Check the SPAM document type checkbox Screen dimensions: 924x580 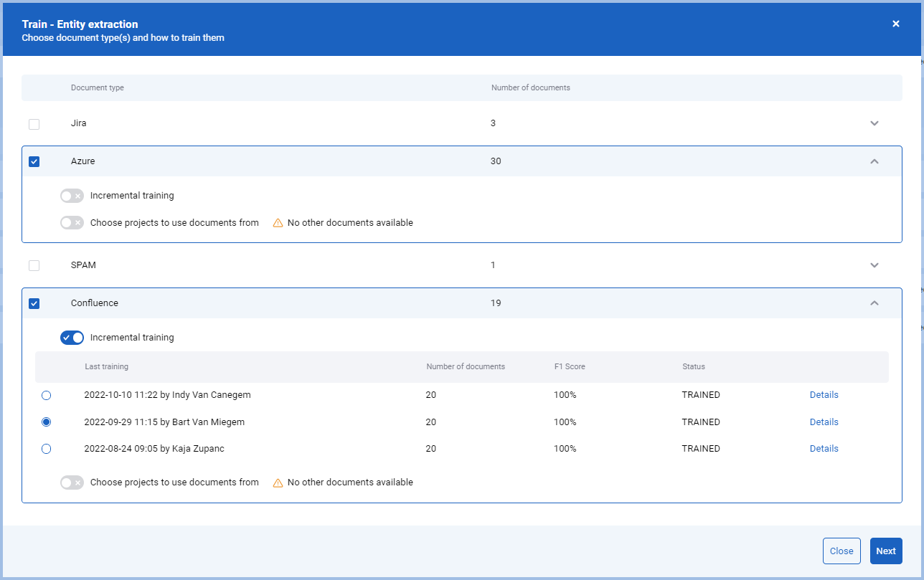coord(34,266)
